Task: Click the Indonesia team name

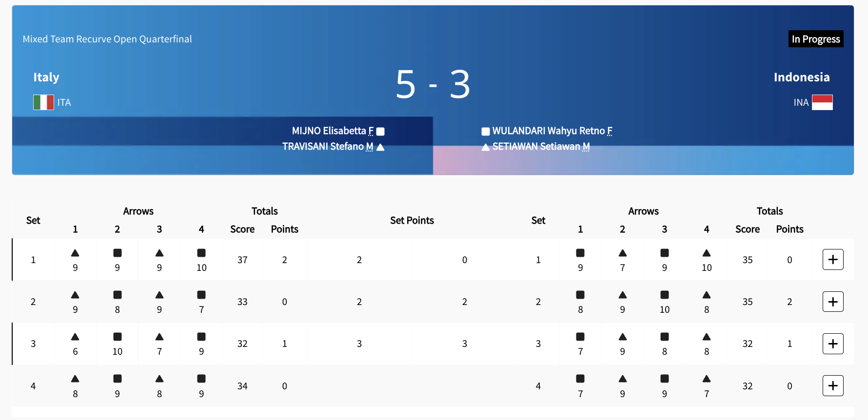Action: pos(801,77)
